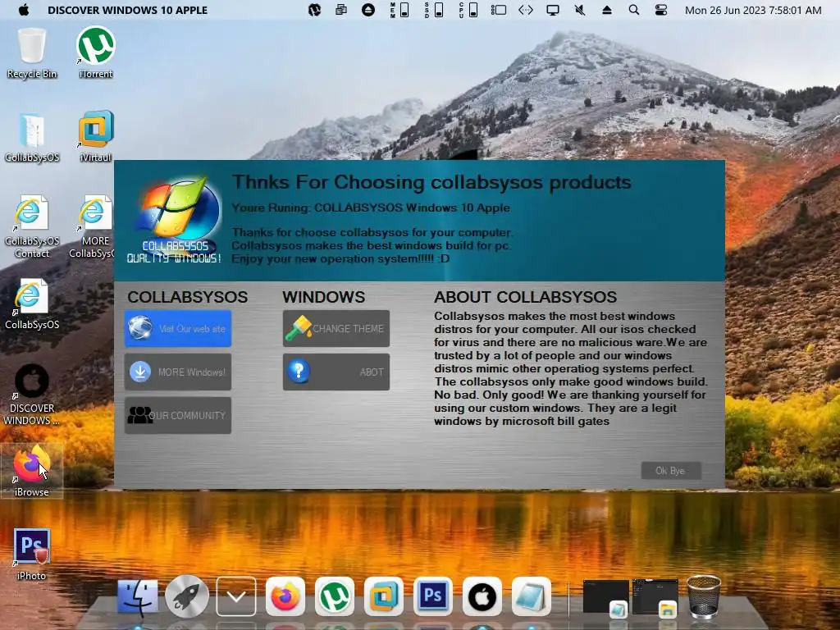Click the 'WINDOWS' heading above CHANGE THEME

pyautogui.click(x=323, y=297)
